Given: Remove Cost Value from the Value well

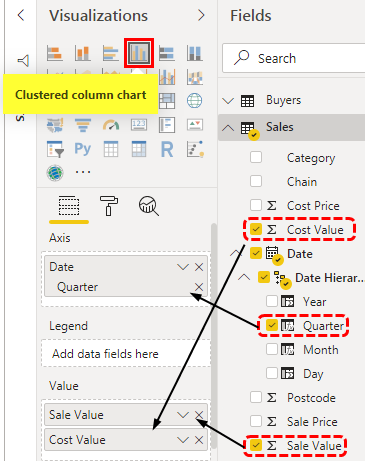Looking at the screenshot, I should [199, 440].
